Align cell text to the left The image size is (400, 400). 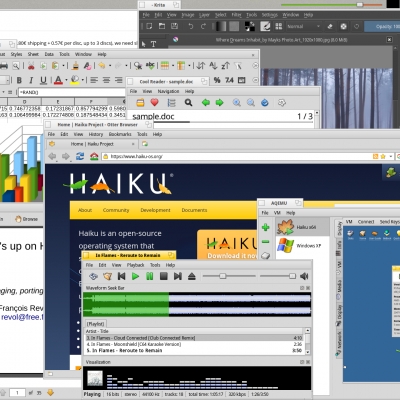94,80
